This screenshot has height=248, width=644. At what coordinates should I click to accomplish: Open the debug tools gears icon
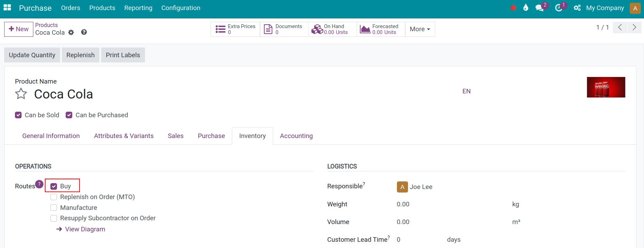577,8
